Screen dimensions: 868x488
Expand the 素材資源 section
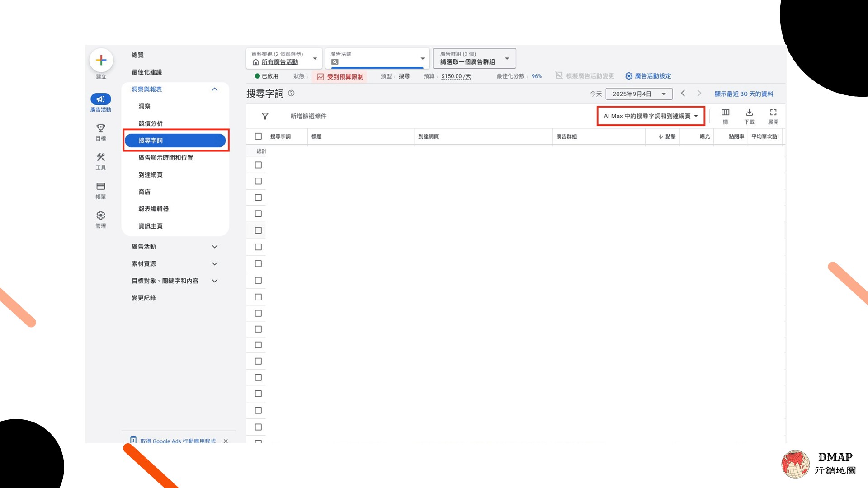pyautogui.click(x=175, y=264)
